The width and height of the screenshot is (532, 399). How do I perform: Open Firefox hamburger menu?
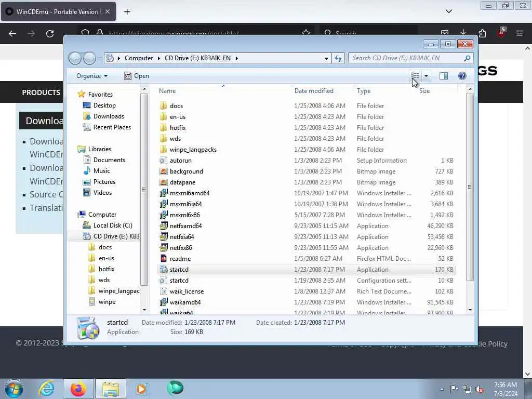coord(520,33)
